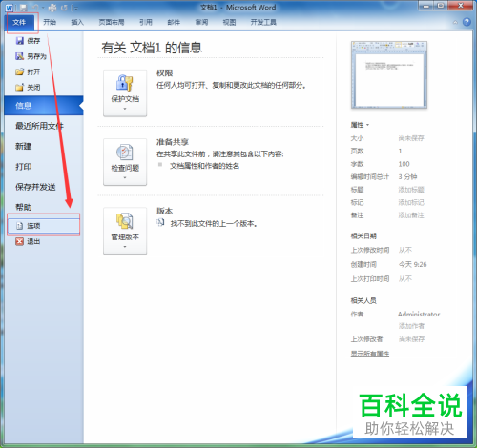Open the 检查问题 dropdown button

[x=125, y=162]
